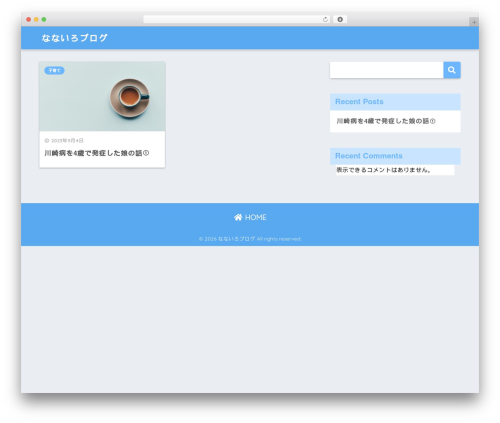Screen dimensions: 500x423
Task: Click the 子育て category badge
Action: pyautogui.click(x=54, y=70)
